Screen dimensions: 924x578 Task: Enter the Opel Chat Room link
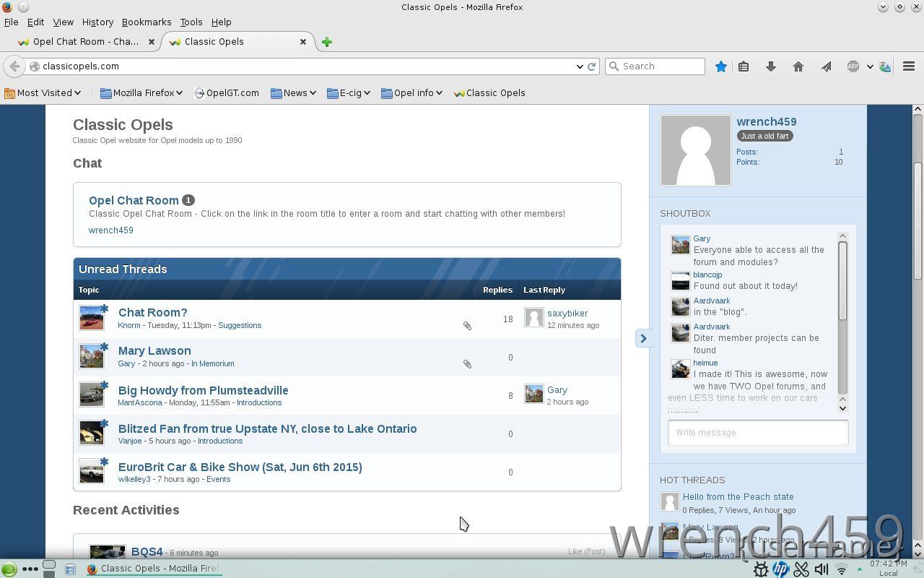point(134,200)
